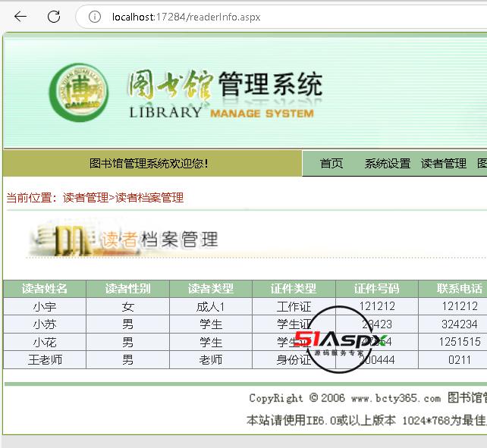The width and height of the screenshot is (487, 448).
Task: Click footer note 本站请使用IE6.0或以上版本
Action: [x=321, y=421]
